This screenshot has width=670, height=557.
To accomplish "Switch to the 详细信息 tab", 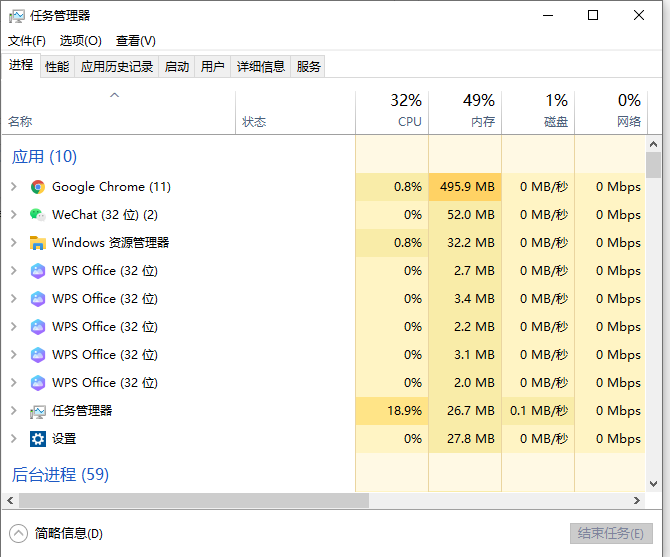I will click(260, 67).
